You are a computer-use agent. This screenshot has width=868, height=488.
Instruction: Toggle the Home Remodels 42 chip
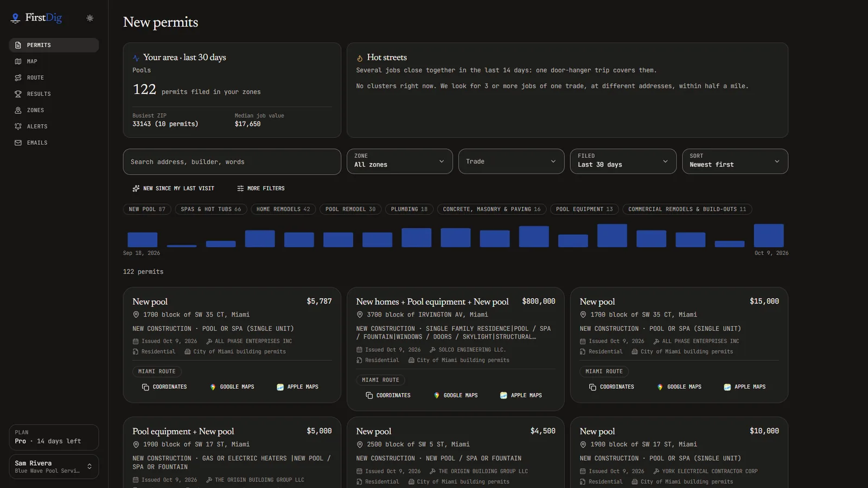point(283,209)
